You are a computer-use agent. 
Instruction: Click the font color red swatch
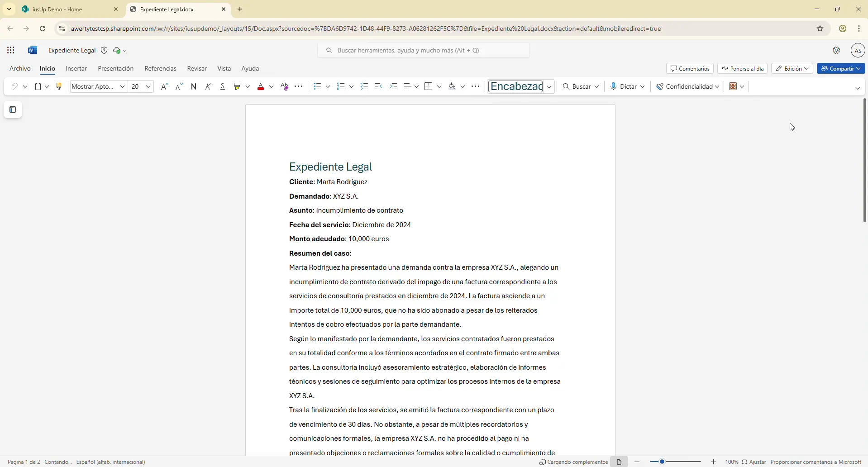point(261,86)
